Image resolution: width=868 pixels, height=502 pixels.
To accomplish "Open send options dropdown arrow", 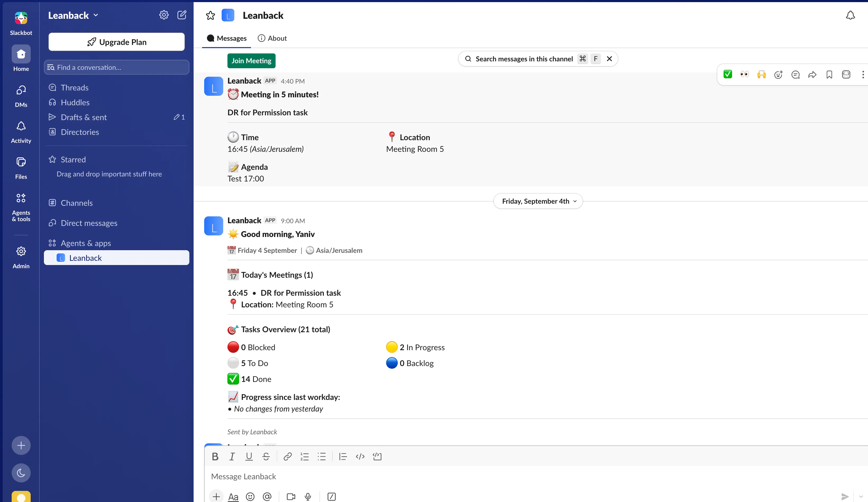I will 861,496.
